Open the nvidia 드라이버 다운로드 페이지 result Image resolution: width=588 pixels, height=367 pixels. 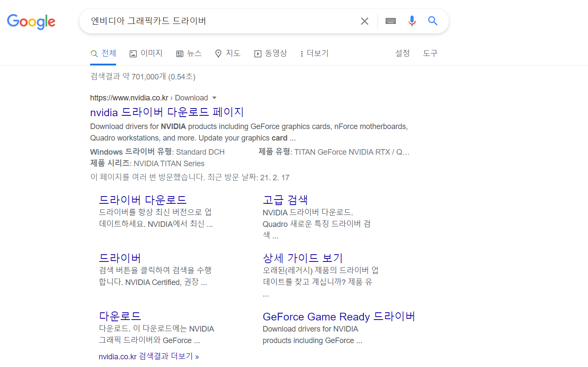[167, 112]
